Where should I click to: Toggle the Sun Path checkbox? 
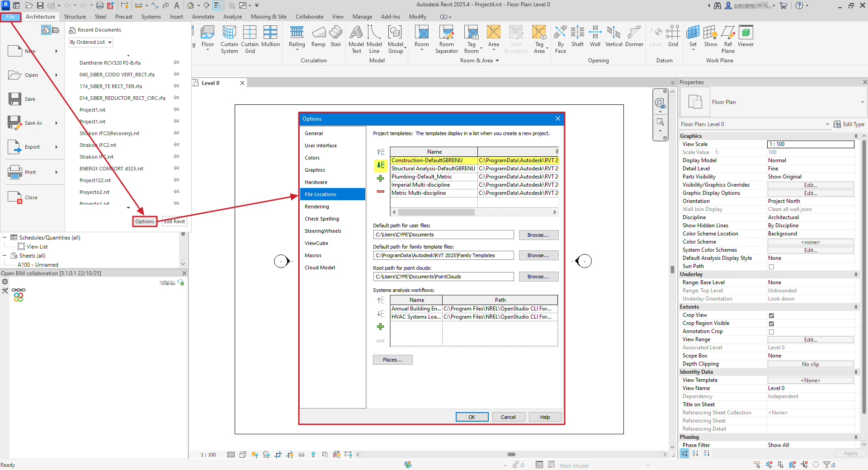[x=771, y=267]
